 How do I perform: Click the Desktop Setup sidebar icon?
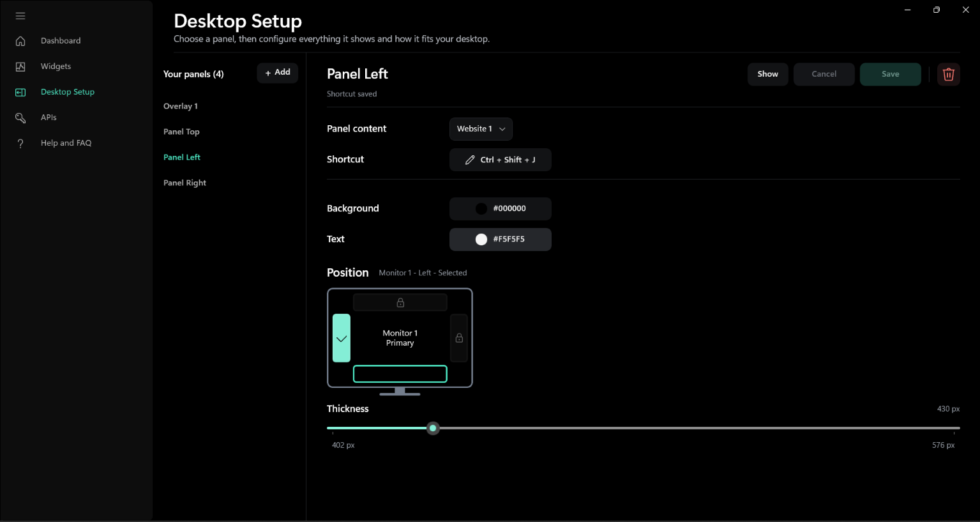click(20, 92)
